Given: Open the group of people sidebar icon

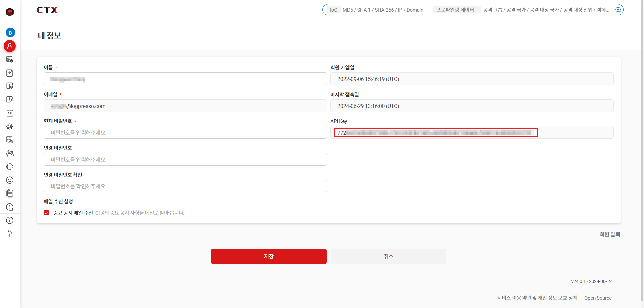Looking at the screenshot, I should [10, 153].
